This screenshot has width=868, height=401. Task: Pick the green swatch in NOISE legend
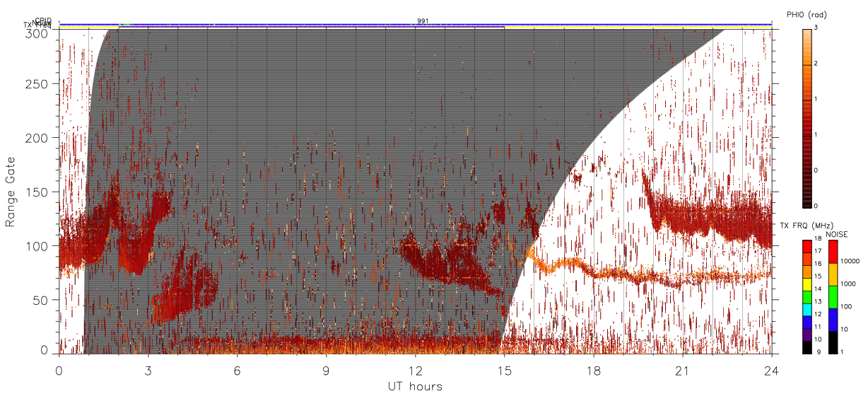coord(833,297)
